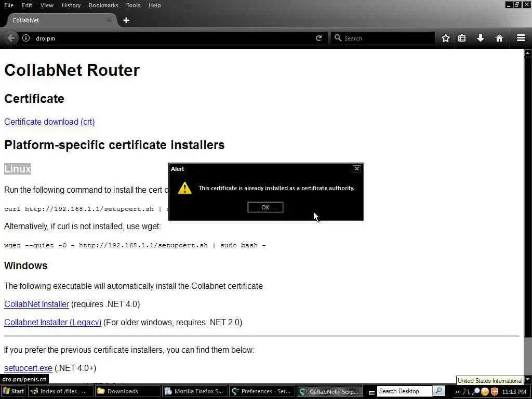The width and height of the screenshot is (532, 399).
Task: Click the vertical scrollbar track
Action: [528, 217]
